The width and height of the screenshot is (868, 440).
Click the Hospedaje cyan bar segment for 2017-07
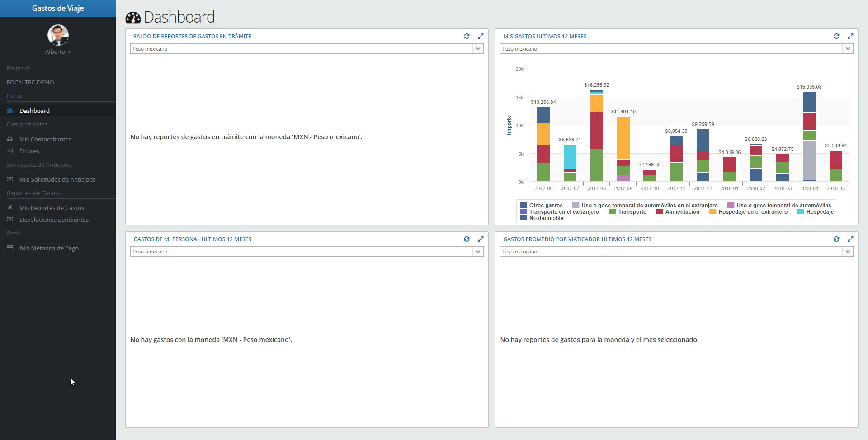pyautogui.click(x=570, y=157)
